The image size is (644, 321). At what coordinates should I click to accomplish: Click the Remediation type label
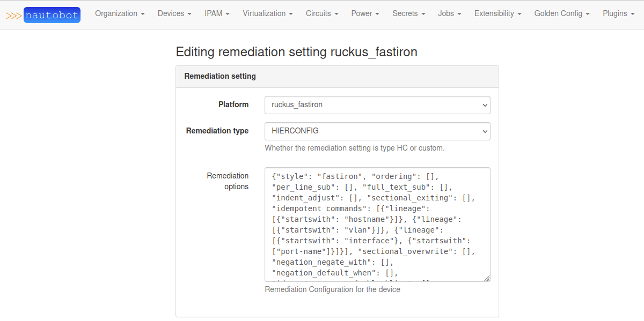click(x=217, y=131)
